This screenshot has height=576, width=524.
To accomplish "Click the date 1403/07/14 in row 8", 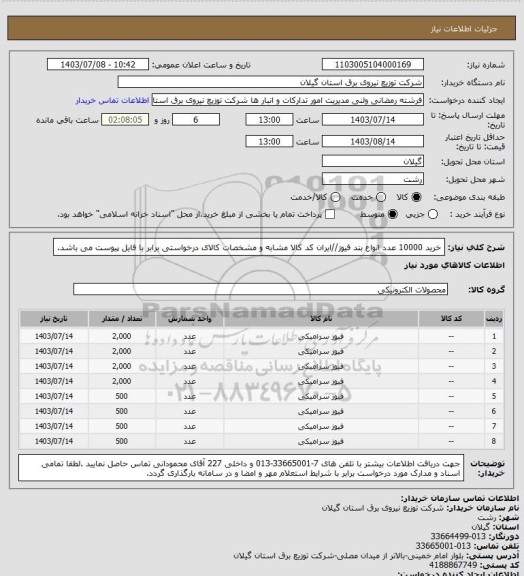I will [54, 441].
